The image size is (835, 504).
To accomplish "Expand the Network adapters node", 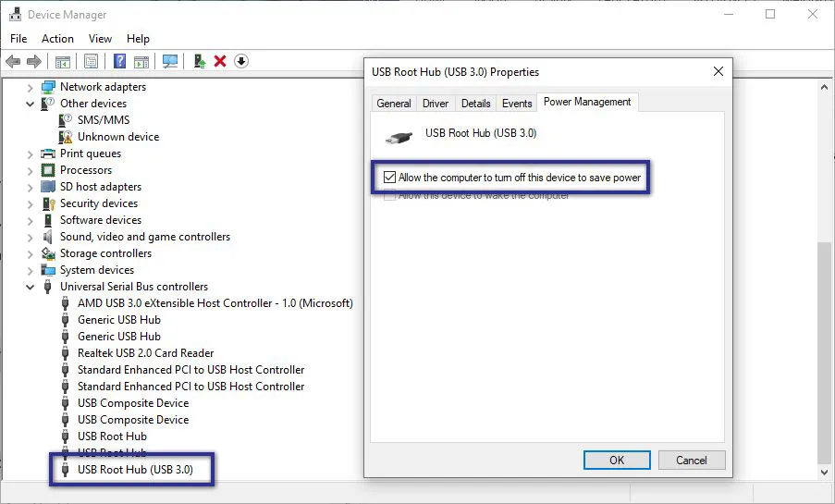I will 31,87.
